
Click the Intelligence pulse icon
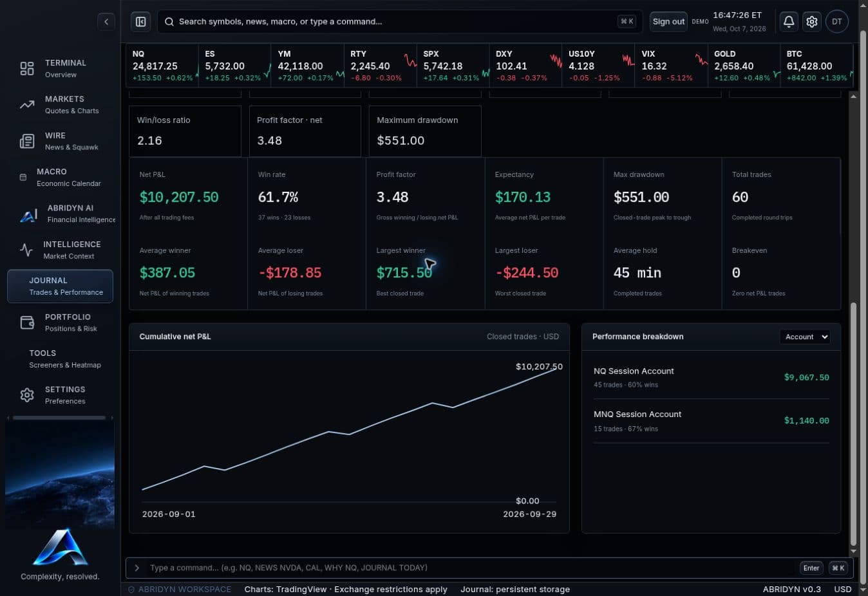coord(26,250)
